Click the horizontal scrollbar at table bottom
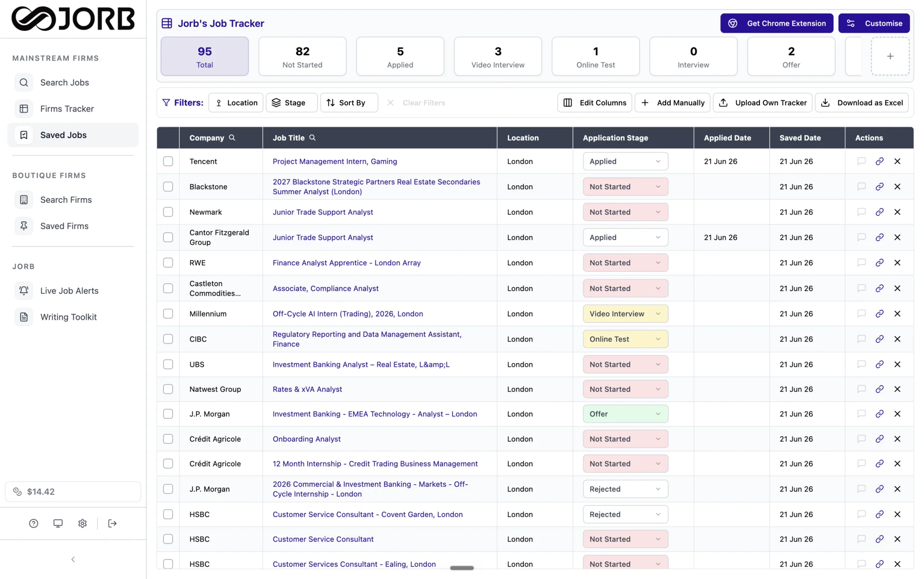 pos(462,568)
